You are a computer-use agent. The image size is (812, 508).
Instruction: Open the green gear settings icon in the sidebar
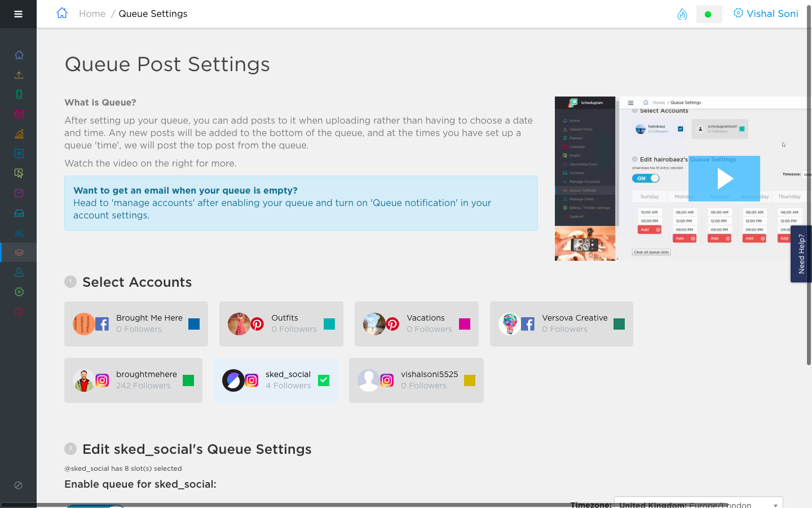coord(19,292)
